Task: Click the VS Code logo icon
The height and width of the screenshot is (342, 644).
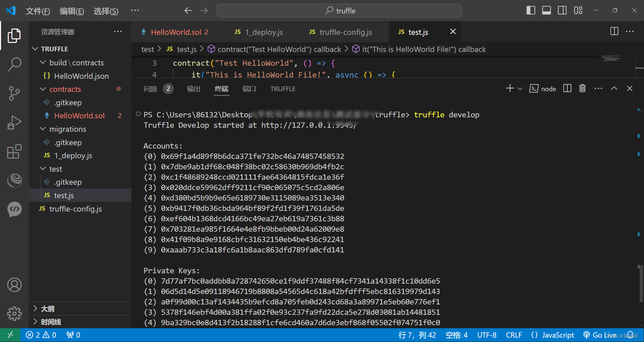Action: tap(11, 10)
